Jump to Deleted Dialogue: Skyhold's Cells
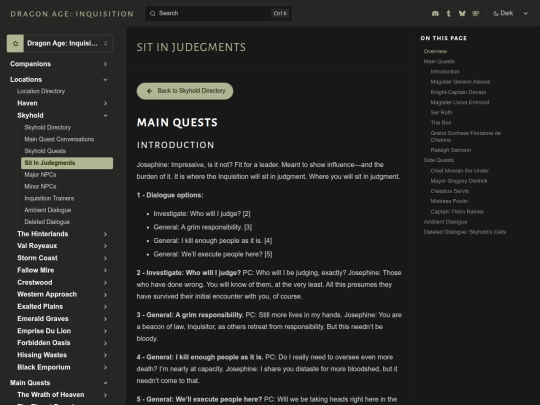Screen dimensions: 540x405 [465, 232]
